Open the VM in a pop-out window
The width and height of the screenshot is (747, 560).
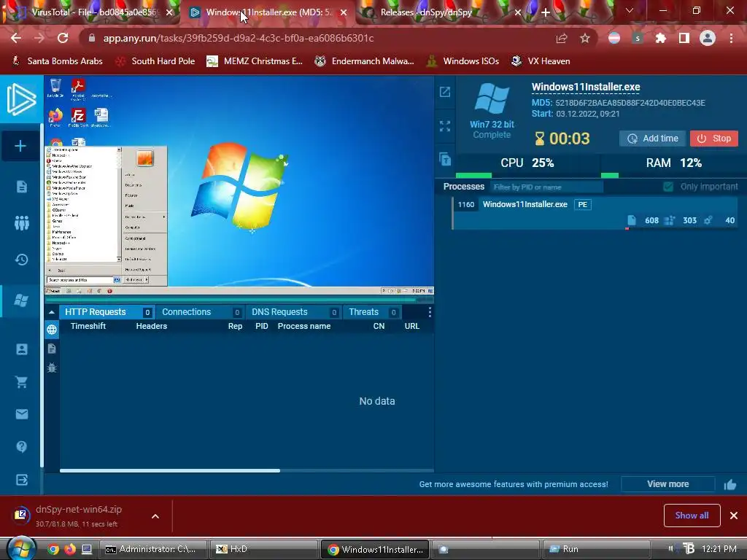[x=445, y=92]
